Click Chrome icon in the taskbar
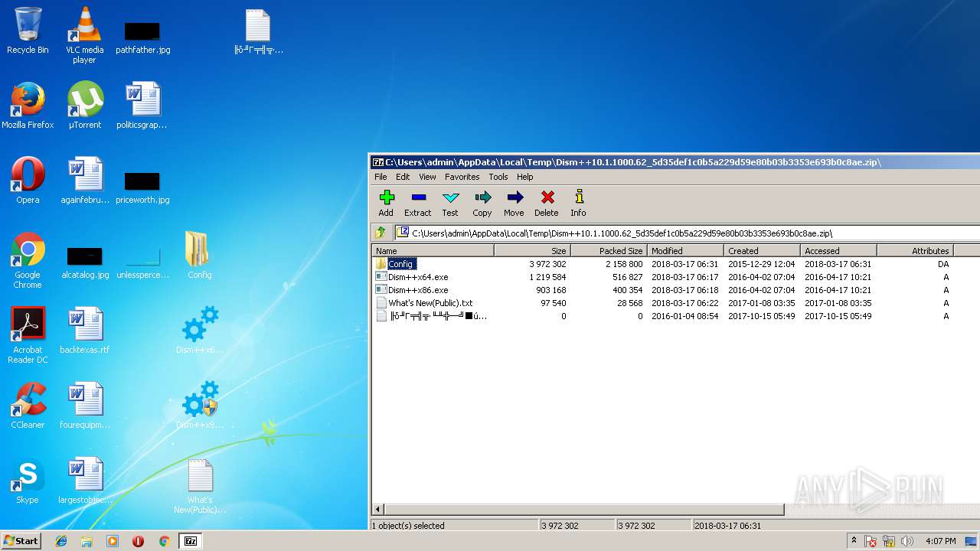The image size is (980, 551). pos(164,541)
